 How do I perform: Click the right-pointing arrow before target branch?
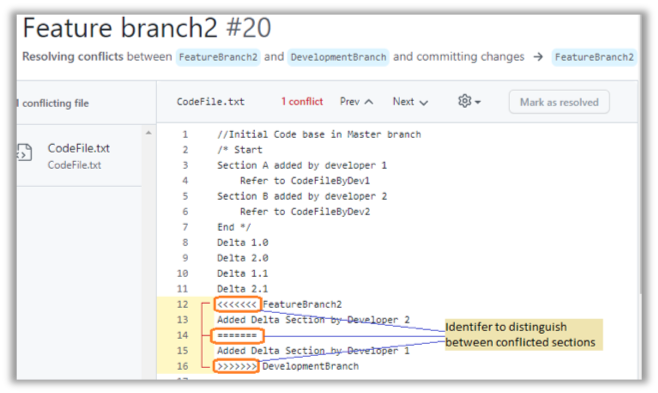click(538, 57)
